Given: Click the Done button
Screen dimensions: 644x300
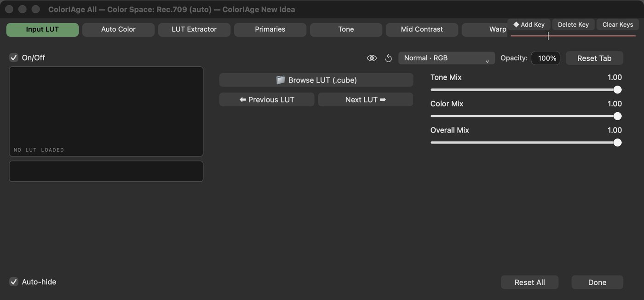Looking at the screenshot, I should click(597, 282).
